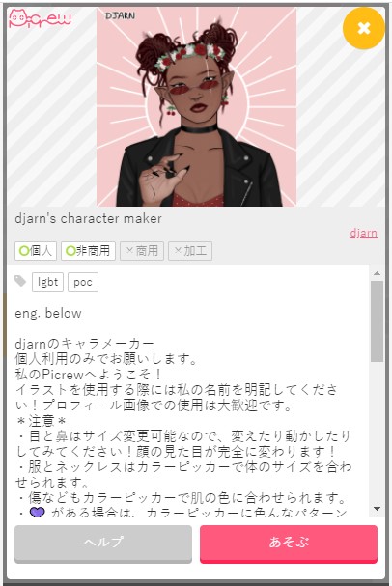Click the gray tag icon
This screenshot has height=586, width=392.
(x=20, y=281)
